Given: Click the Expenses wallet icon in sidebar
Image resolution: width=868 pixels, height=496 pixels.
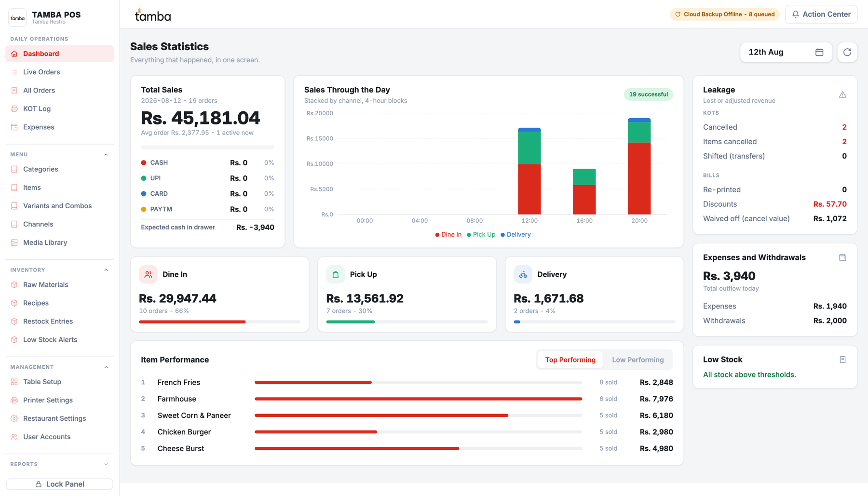Looking at the screenshot, I should [14, 127].
